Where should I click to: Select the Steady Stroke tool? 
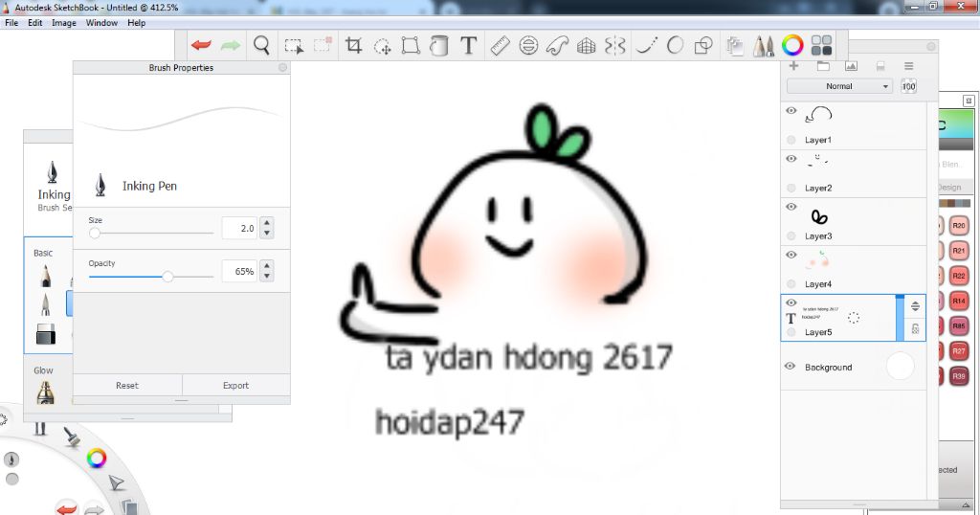[x=646, y=46]
